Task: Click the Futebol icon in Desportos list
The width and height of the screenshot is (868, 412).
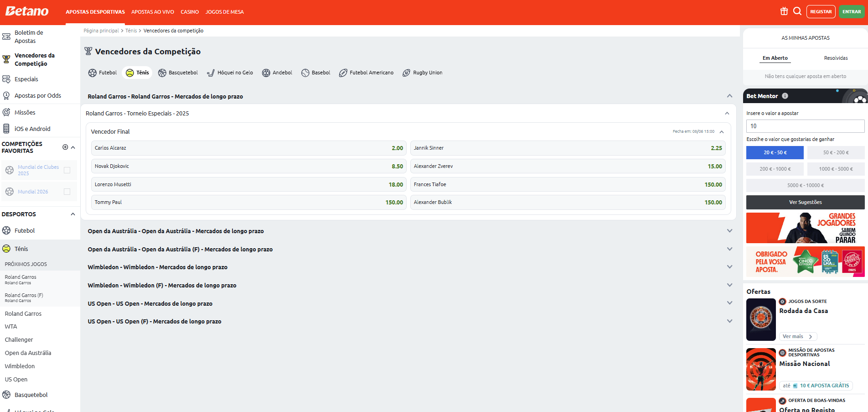Action: tap(6, 230)
